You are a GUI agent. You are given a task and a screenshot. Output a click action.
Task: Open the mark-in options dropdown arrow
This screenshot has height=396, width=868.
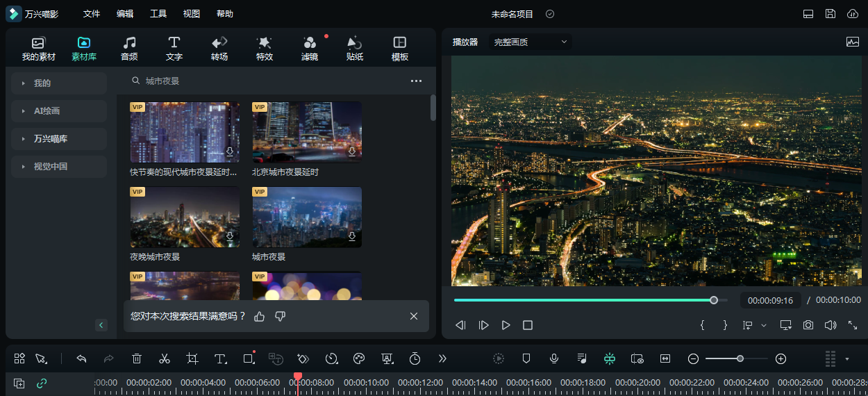pyautogui.click(x=764, y=325)
